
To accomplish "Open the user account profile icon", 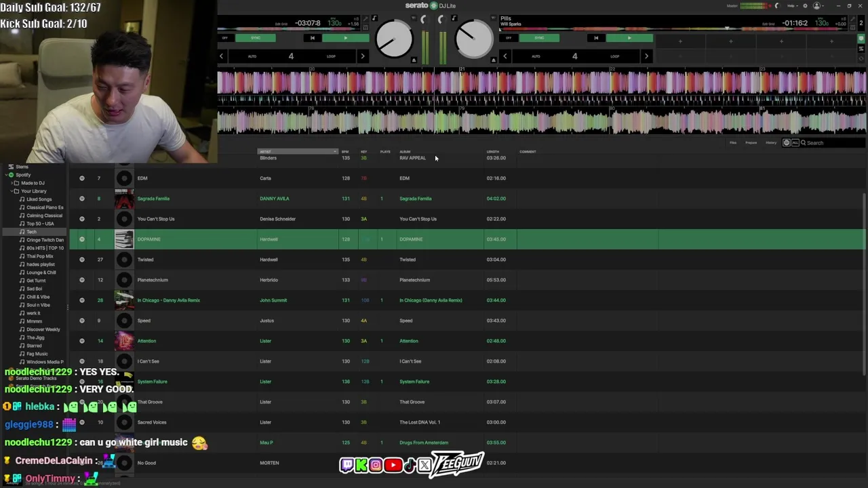I will point(817,5).
